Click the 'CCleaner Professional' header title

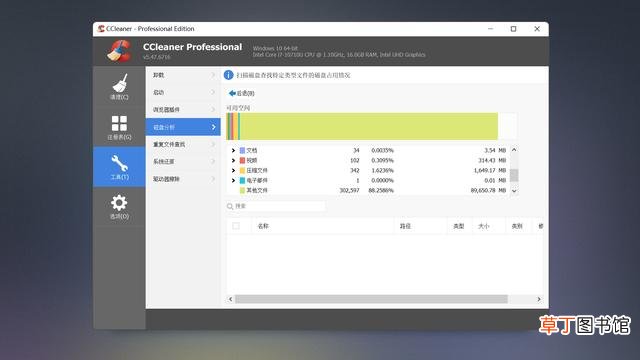(x=192, y=47)
